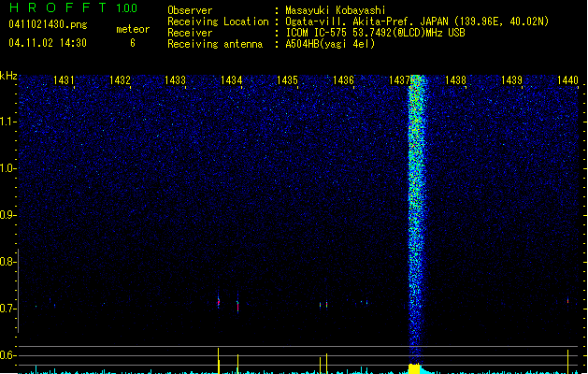Click the 0.6 frequency axis label

pos(7,355)
